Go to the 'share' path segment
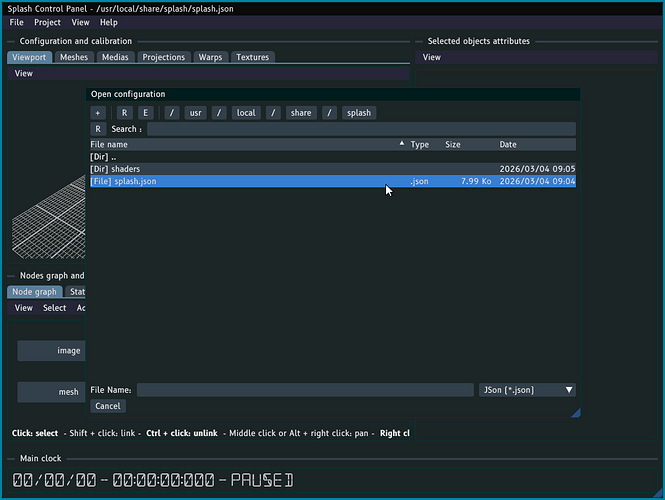 click(301, 113)
